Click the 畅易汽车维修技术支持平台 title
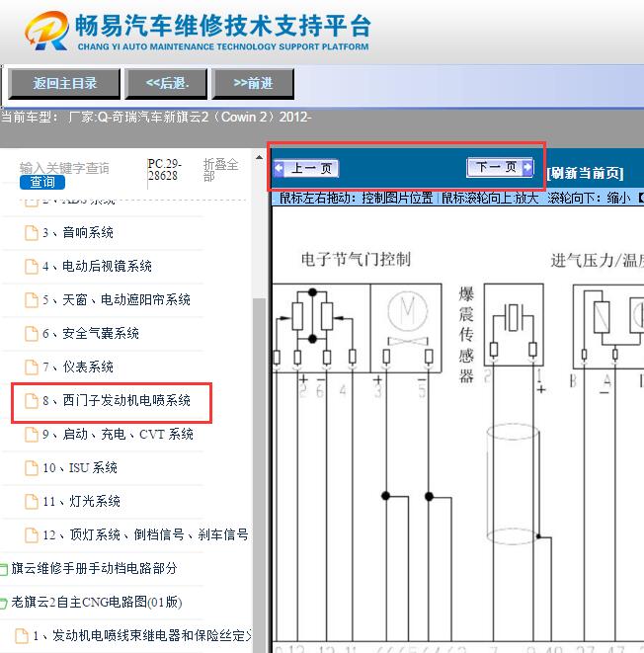 (x=222, y=26)
